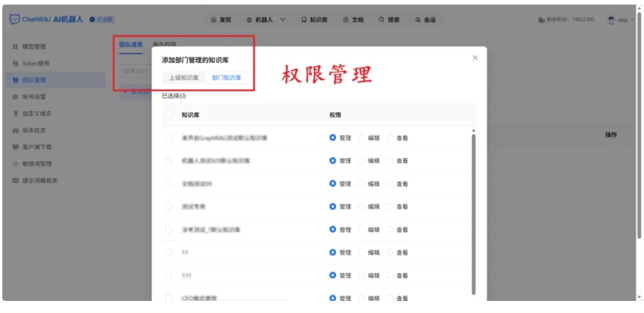Select 查看 permission for 文档测试99

click(x=390, y=184)
